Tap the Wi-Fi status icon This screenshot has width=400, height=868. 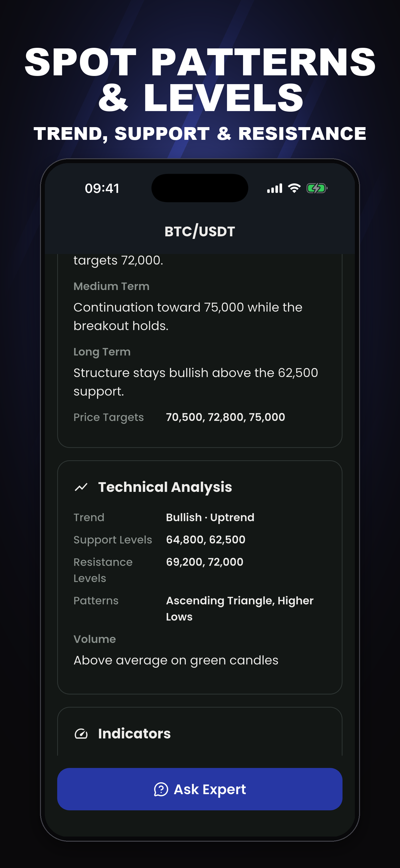[x=294, y=188]
